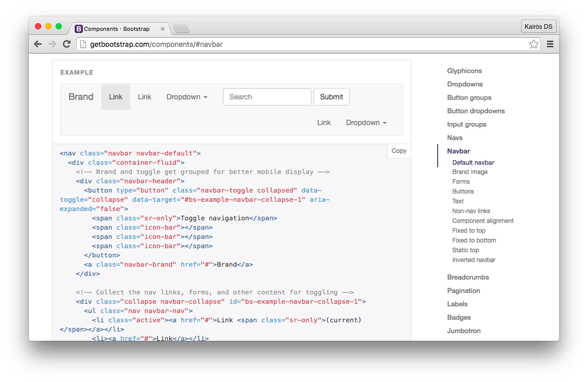Click the Kairós DS profile button

pos(538,27)
